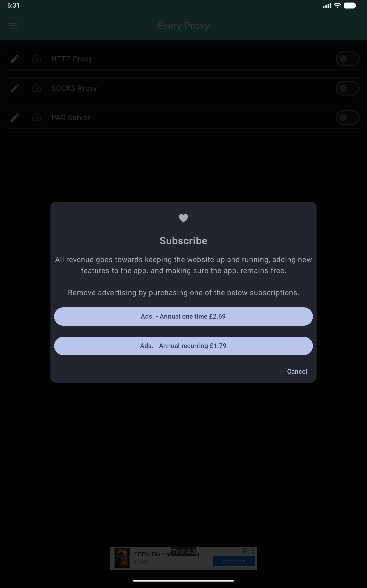Toggle the HTTP Proxy switch
The width and height of the screenshot is (367, 588).
348,59
